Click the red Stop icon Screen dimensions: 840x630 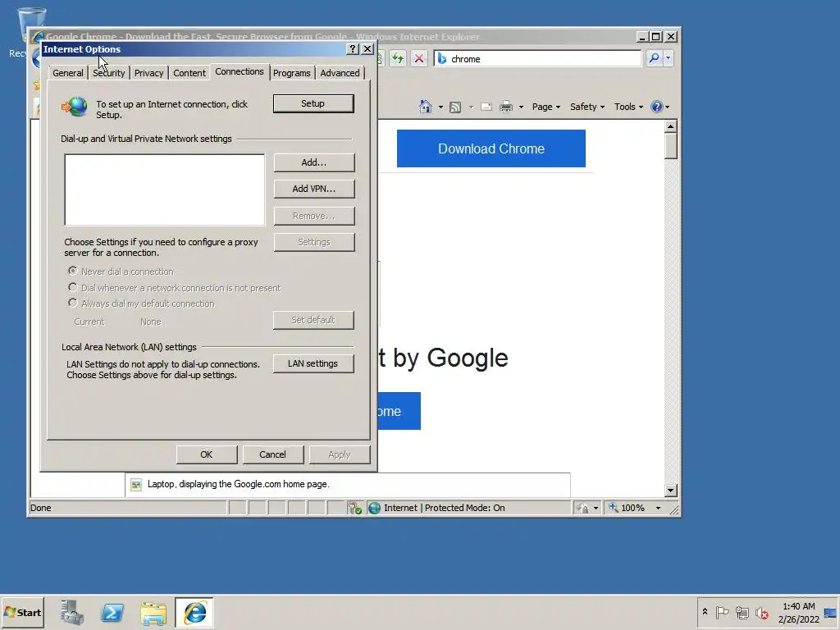[x=419, y=58]
